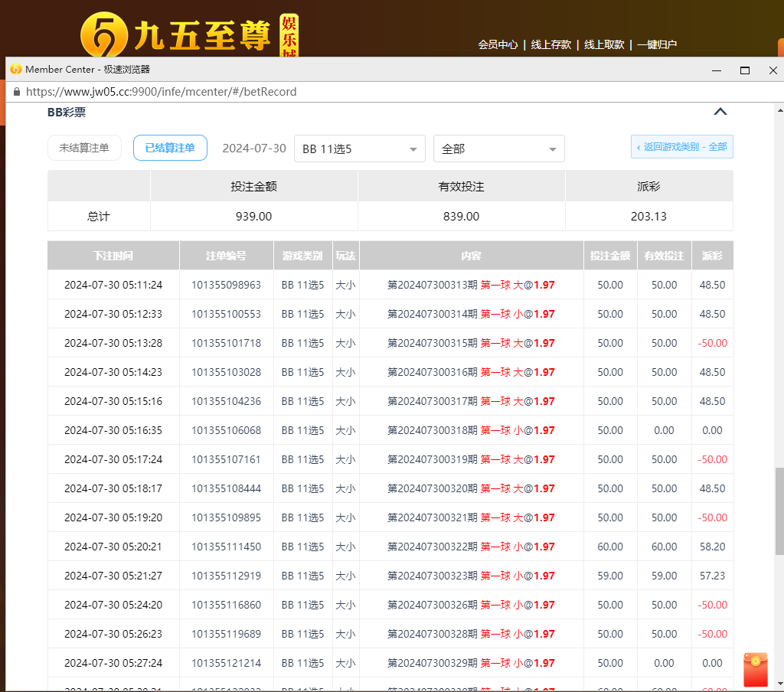This screenshot has height=692, width=784.
Task: Click the browser icon in the title bar
Action: click(15, 70)
